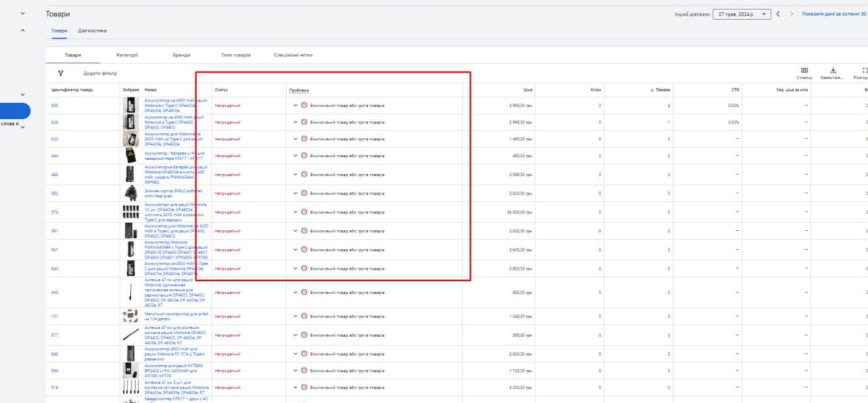Open the Категорії tab
This screenshot has width=868, height=403.
(127, 55)
